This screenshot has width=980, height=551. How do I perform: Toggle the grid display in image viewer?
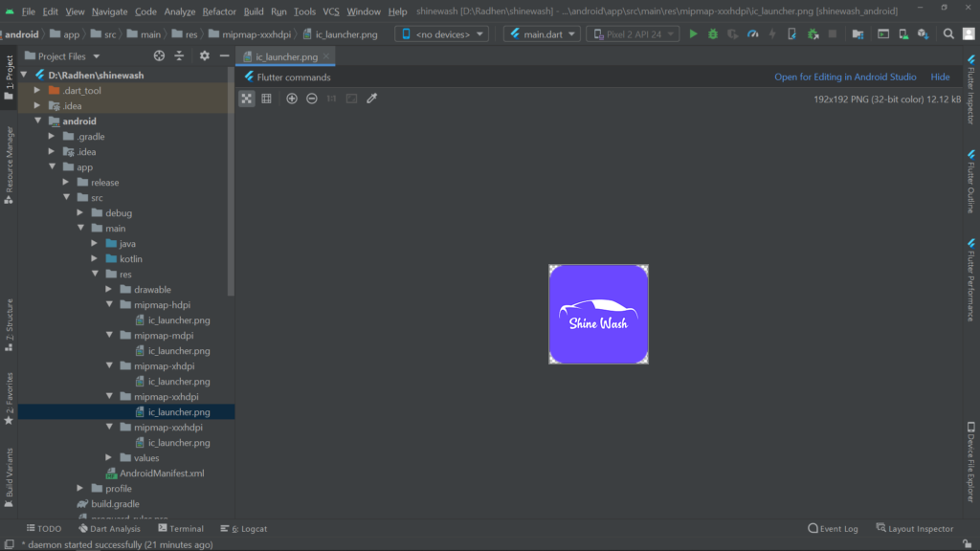267,99
